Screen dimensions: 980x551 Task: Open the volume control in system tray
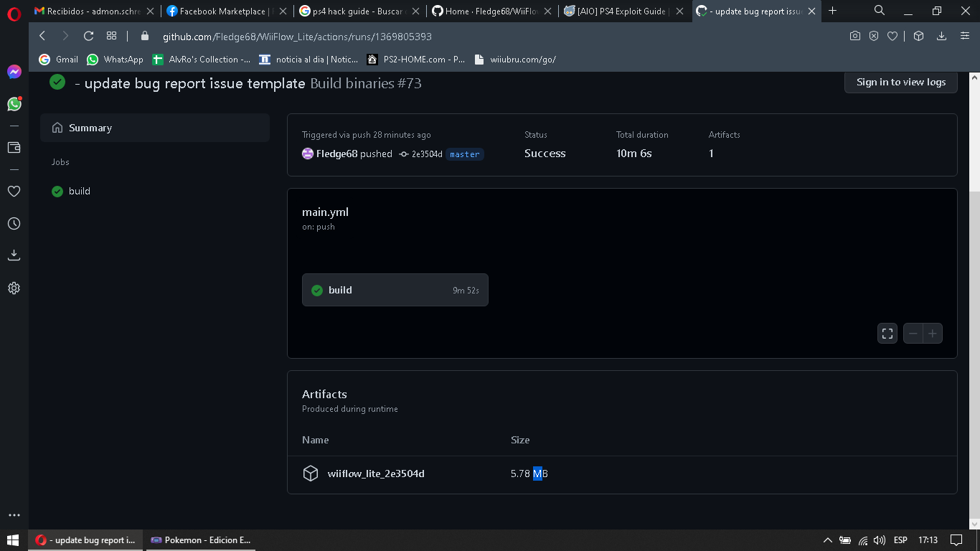880,540
